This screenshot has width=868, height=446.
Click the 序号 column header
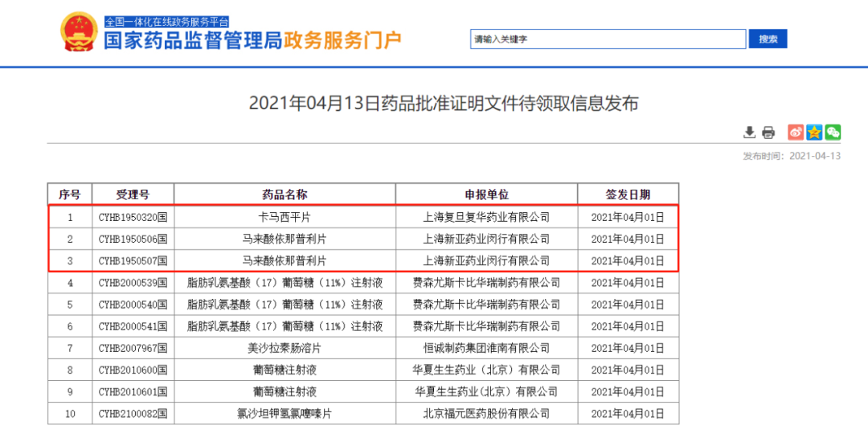(70, 194)
